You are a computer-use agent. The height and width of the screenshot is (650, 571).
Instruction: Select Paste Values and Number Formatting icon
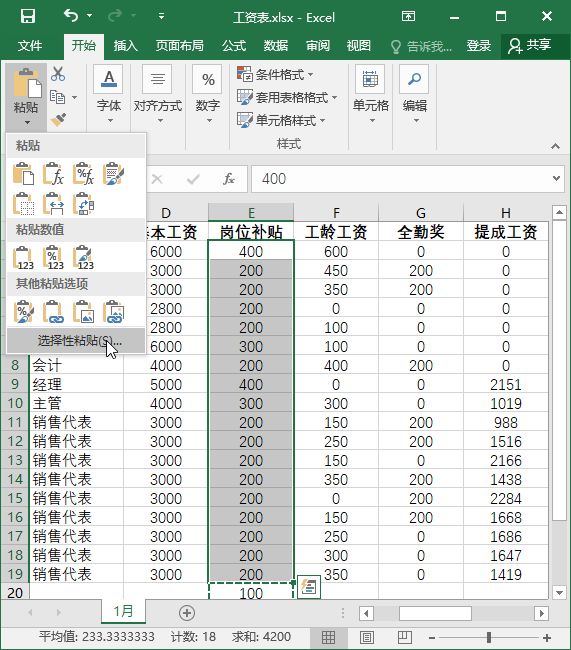pos(53,257)
